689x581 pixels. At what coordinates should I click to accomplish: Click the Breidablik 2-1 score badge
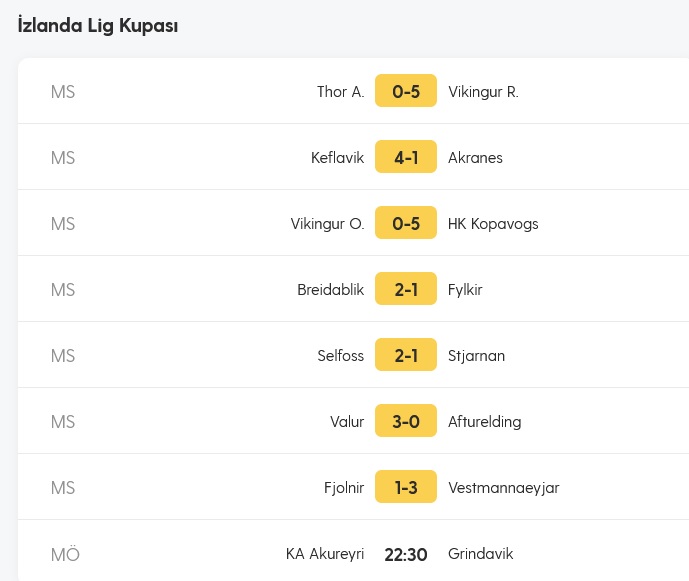click(406, 288)
